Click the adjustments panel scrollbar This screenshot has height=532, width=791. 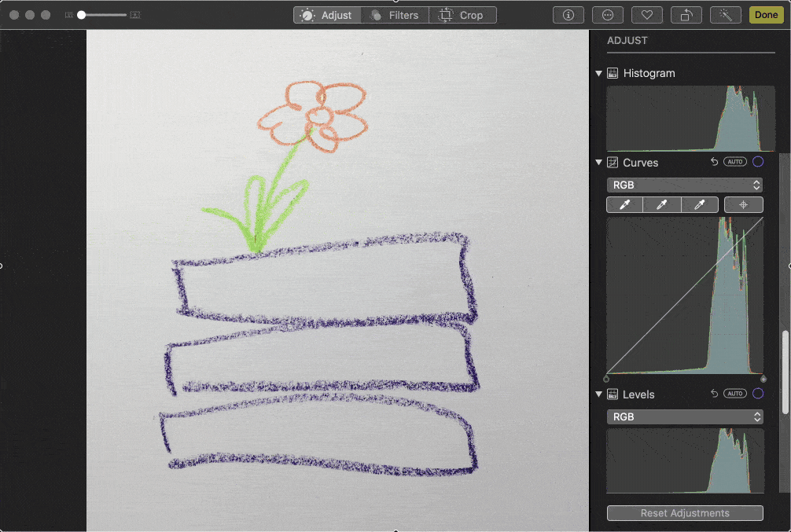click(785, 372)
